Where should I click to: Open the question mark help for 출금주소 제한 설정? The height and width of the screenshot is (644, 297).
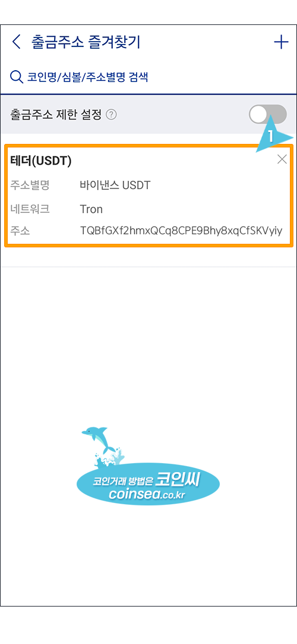pos(111,115)
